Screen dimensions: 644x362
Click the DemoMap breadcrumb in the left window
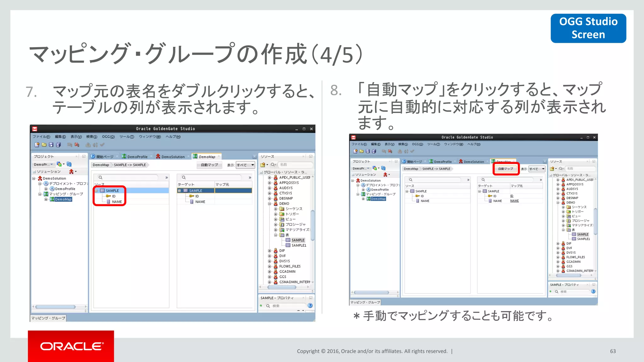(x=101, y=165)
